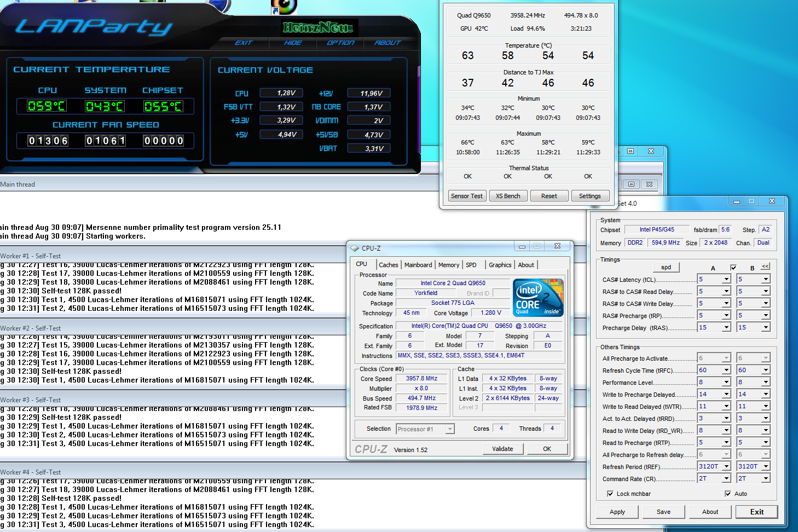Select the CPU tab in CPU-Z
The width and height of the screenshot is (798, 532).
[x=362, y=264]
